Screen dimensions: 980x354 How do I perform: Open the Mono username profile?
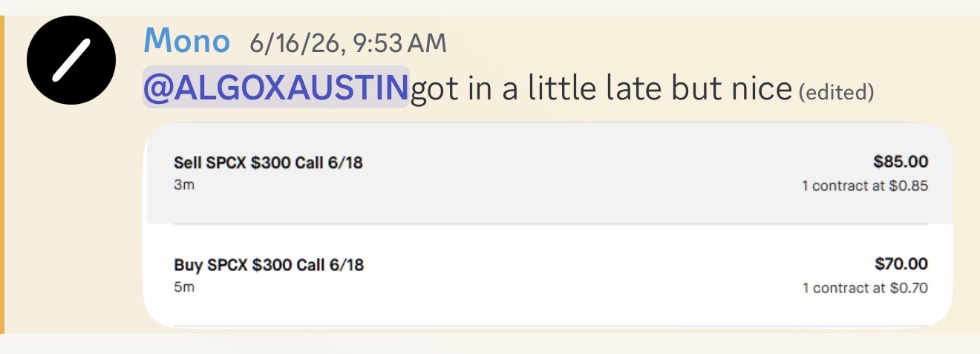point(186,40)
